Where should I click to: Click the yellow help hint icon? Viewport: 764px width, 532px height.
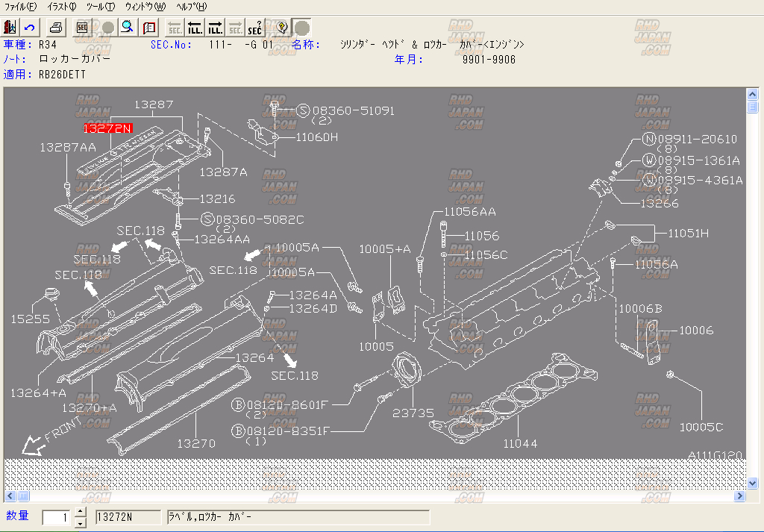281,28
